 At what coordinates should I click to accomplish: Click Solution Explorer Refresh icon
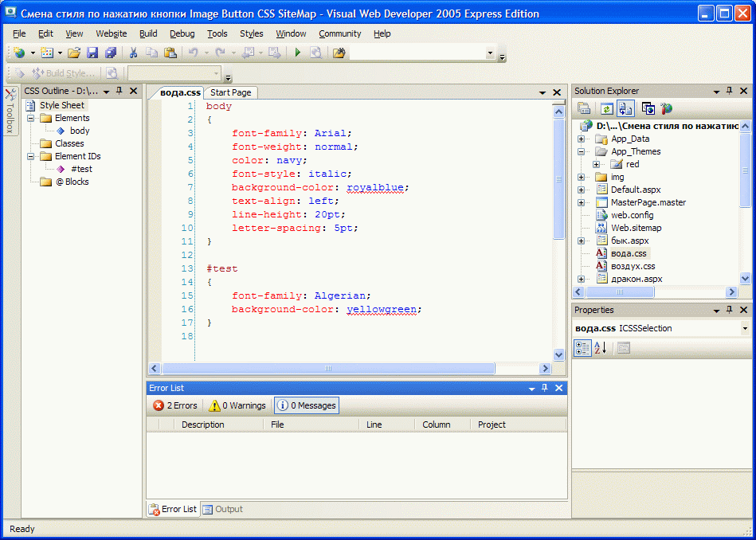(606, 108)
